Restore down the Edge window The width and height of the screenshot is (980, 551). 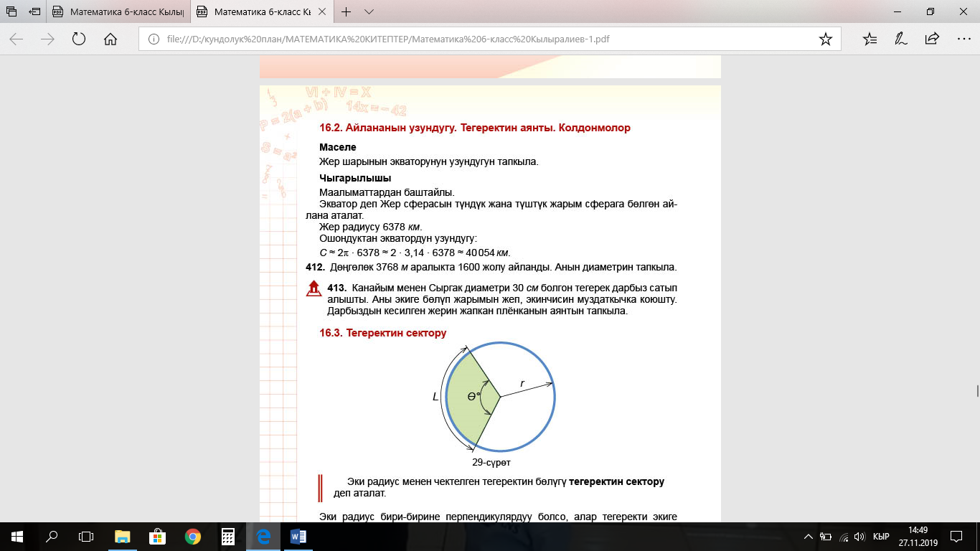(x=930, y=11)
